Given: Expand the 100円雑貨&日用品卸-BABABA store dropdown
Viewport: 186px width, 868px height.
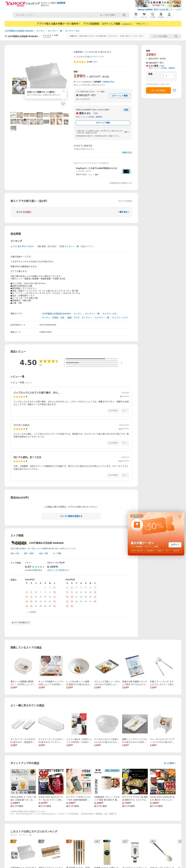Looking at the screenshot, I should point(22,36).
